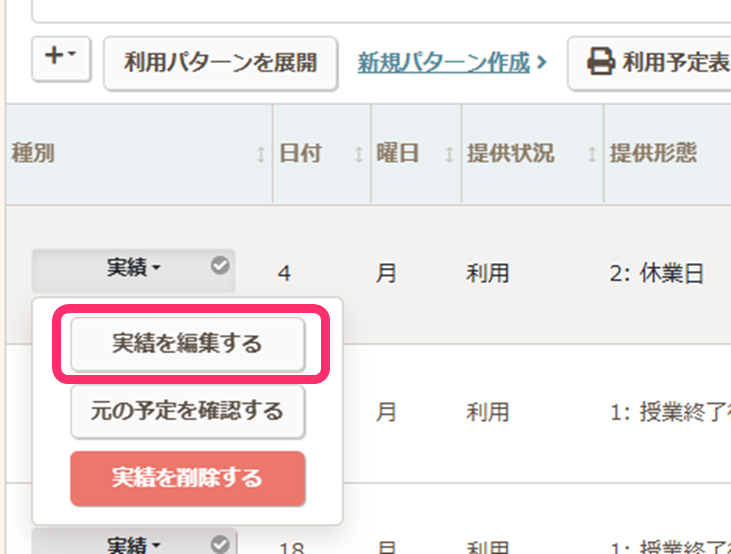Toggle the 実績 dropdown for day 4
This screenshot has height=554, width=731.
133,268
